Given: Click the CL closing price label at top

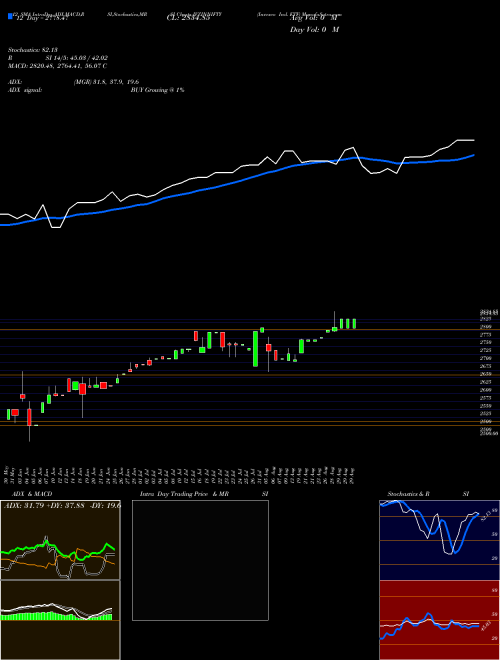Looking at the screenshot, I should click(188, 18).
